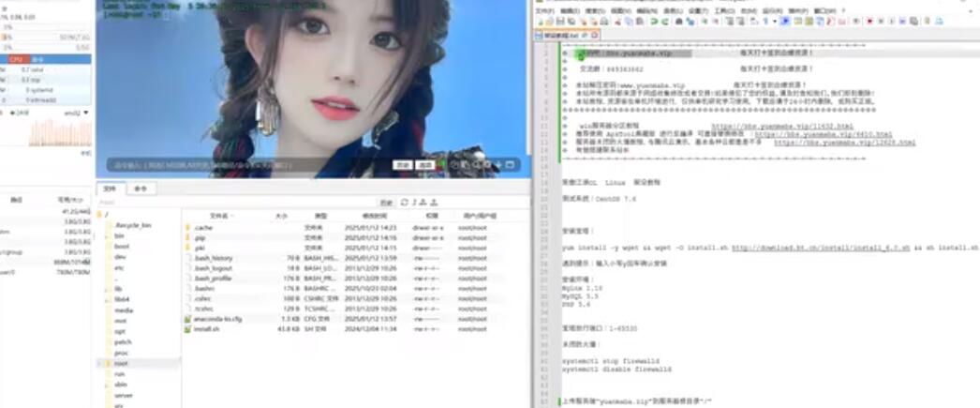Click the Save icon in Notepad++ toolbar
The image size is (980, 408).
(558, 21)
